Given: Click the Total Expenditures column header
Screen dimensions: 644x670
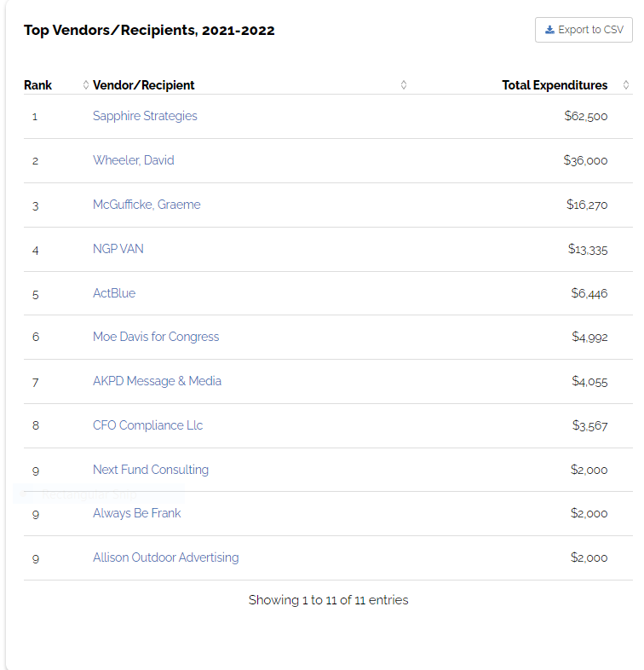Looking at the screenshot, I should pyautogui.click(x=555, y=85).
